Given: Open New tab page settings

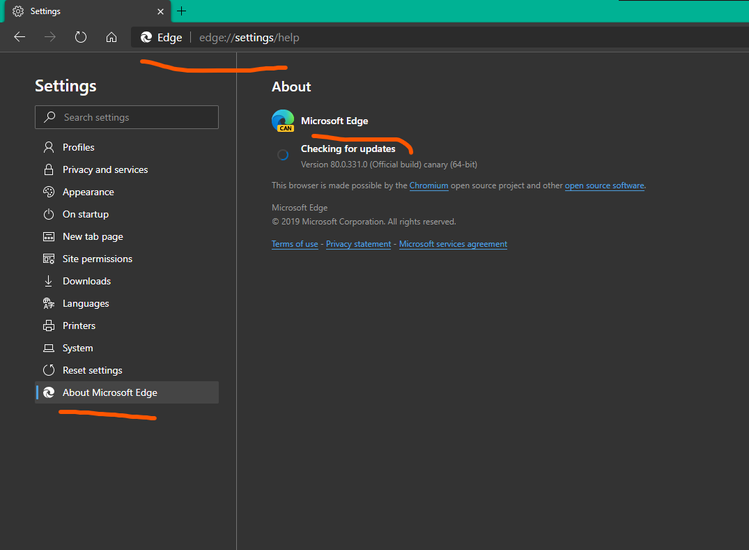Looking at the screenshot, I should click(92, 237).
